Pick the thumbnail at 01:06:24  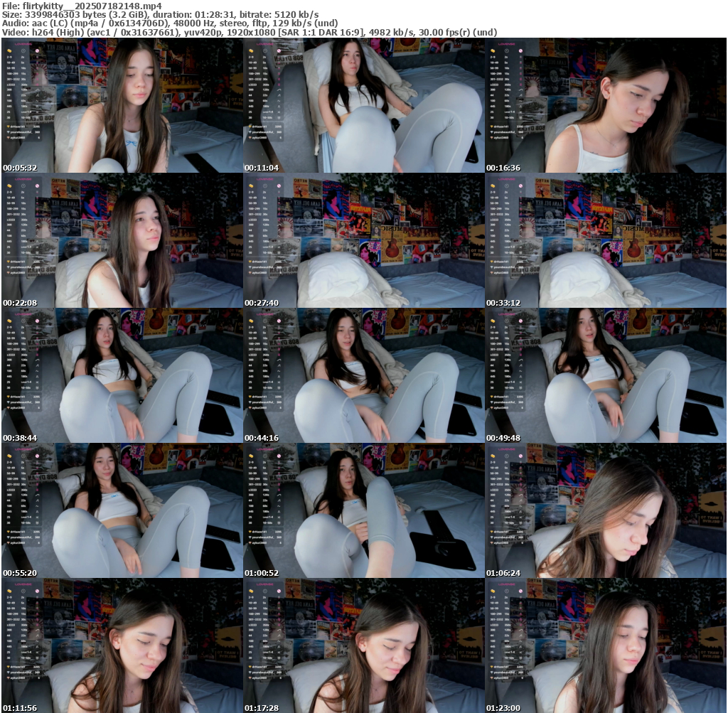(606, 510)
